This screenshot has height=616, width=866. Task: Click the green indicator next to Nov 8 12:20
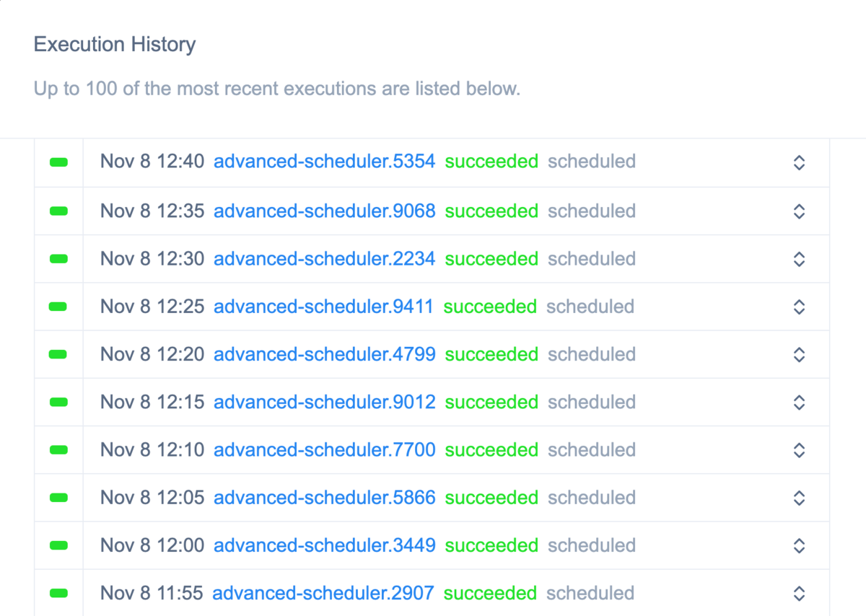click(x=58, y=354)
